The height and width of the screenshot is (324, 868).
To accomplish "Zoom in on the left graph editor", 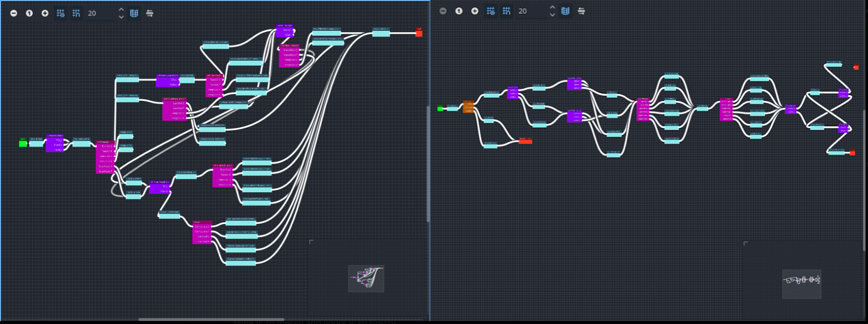I will (45, 13).
